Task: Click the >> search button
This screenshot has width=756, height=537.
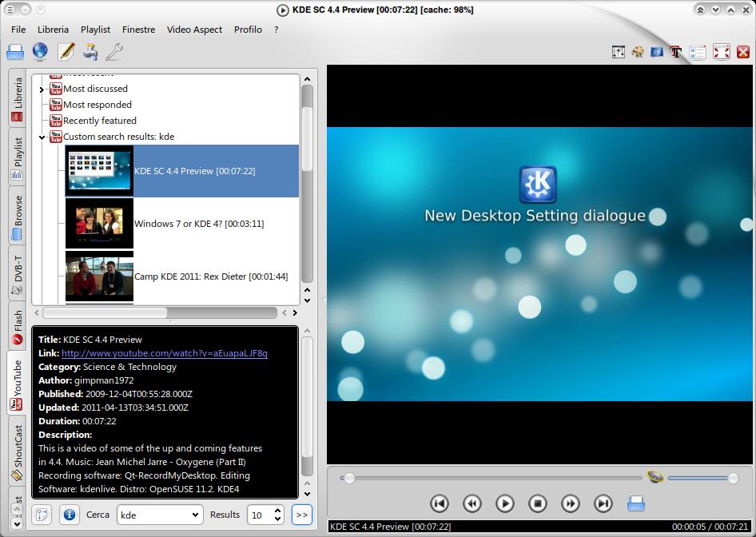Action: (x=302, y=515)
